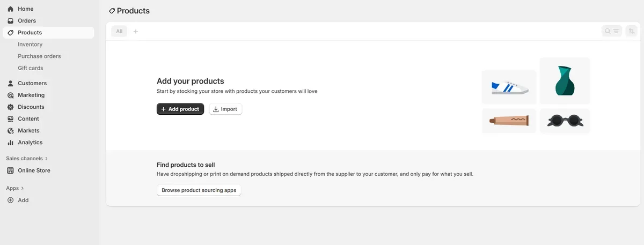Click the Add apps label in sidebar
644x245 pixels.
(x=23, y=200)
